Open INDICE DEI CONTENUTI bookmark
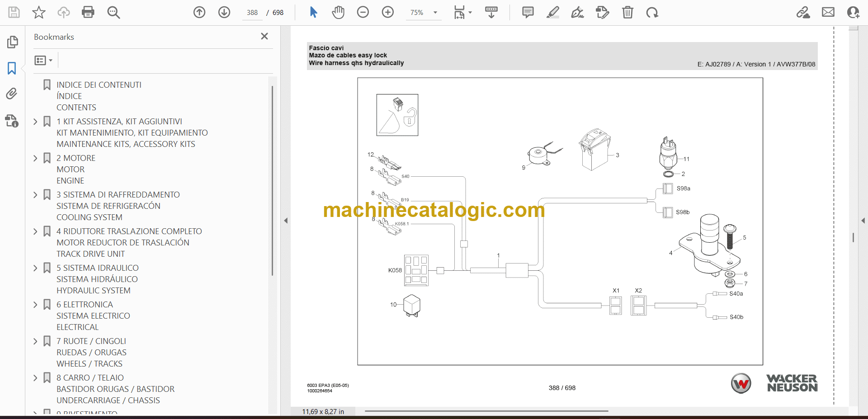Image resolution: width=868 pixels, height=419 pixels. (x=99, y=85)
